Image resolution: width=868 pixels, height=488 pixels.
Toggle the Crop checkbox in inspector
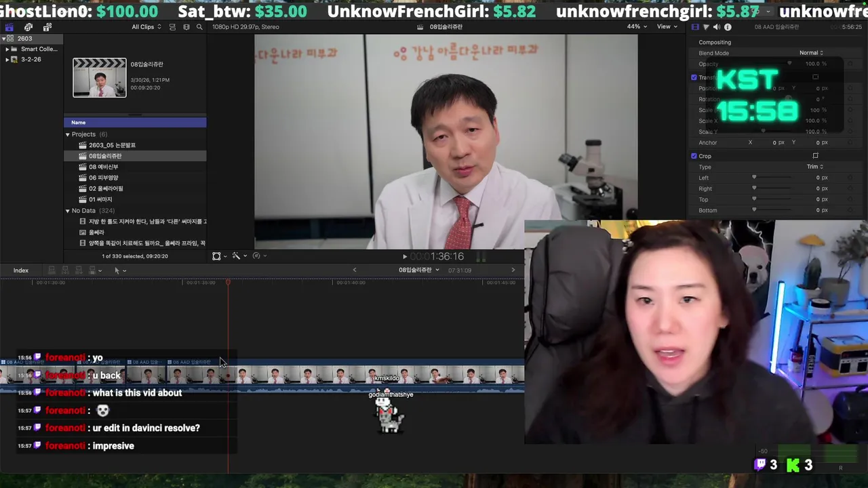[694, 156]
